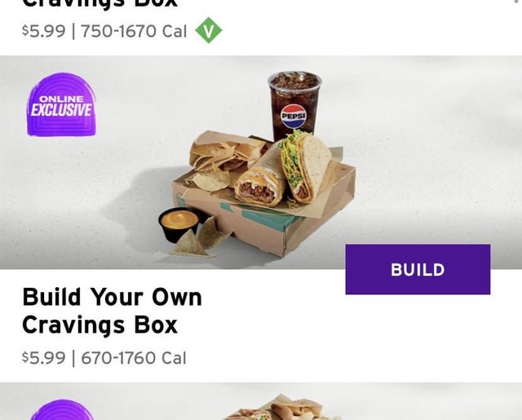522x420 pixels.
Task: Click the Online Exclusive badge above Pepsi box
Action: click(x=62, y=104)
